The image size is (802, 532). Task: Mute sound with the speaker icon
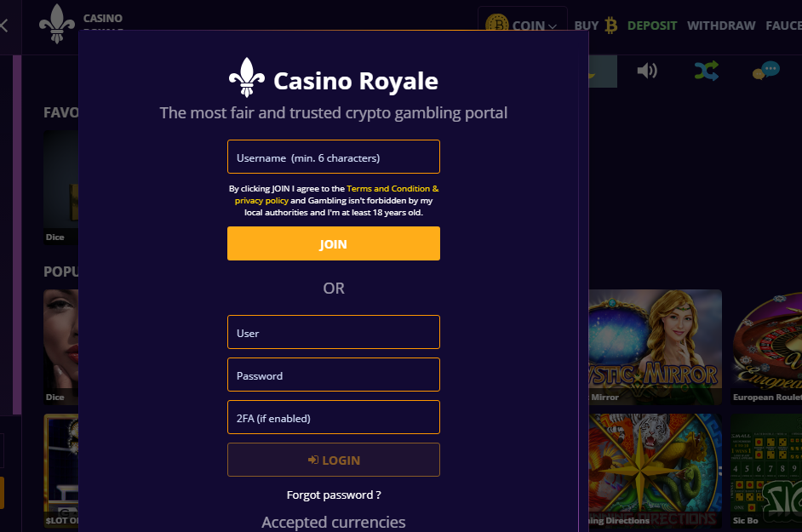pos(647,71)
